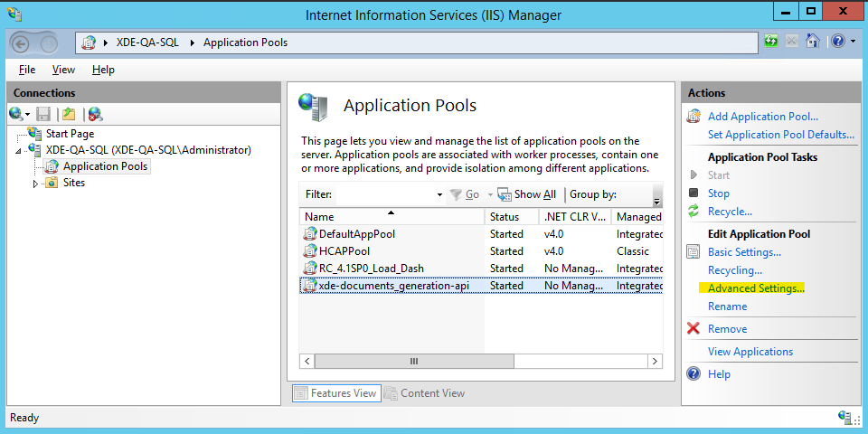Select the XDE-QA-SQL server node
Screen dimensions: 868x434
148,150
